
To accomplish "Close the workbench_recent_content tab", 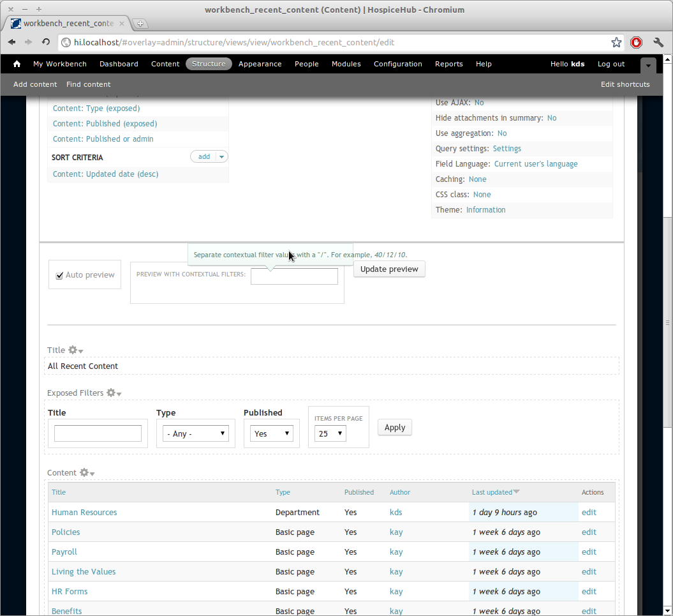I will click(122, 24).
